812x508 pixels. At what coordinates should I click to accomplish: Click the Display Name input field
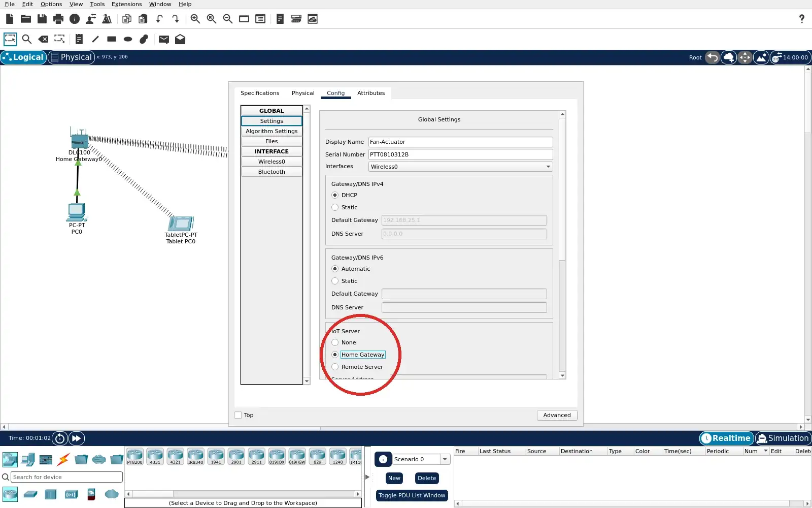pyautogui.click(x=460, y=142)
